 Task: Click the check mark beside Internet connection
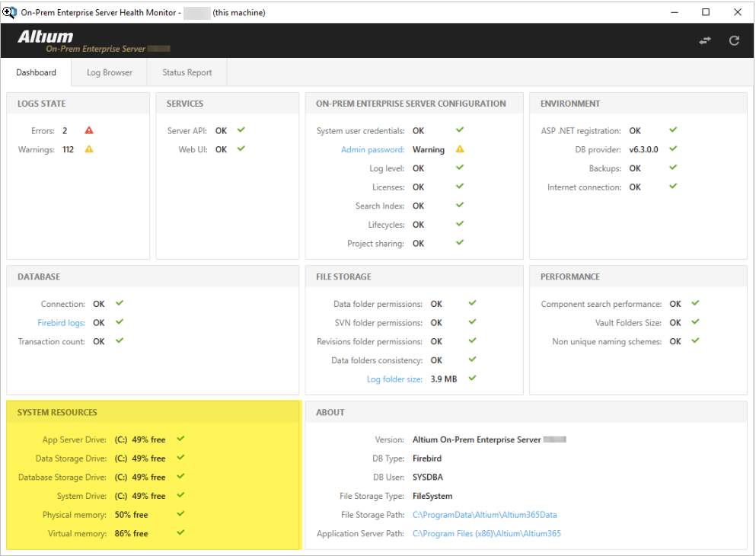click(673, 186)
